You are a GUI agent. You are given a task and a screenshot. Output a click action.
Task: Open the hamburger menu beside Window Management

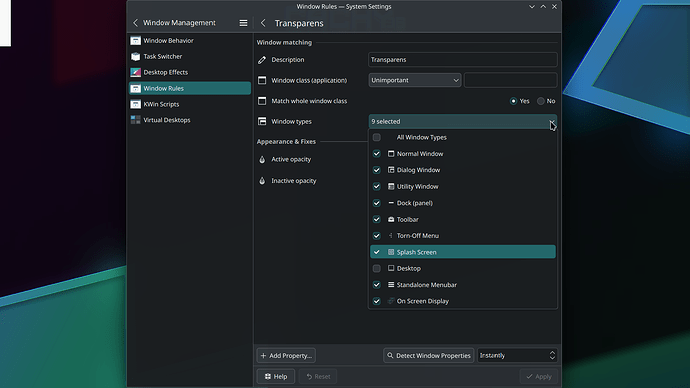(x=243, y=23)
